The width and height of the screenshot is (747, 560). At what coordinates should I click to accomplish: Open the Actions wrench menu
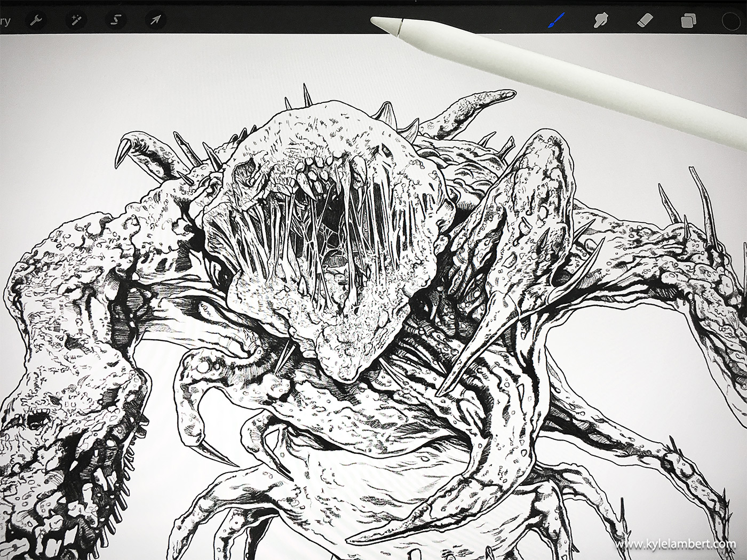(37, 21)
